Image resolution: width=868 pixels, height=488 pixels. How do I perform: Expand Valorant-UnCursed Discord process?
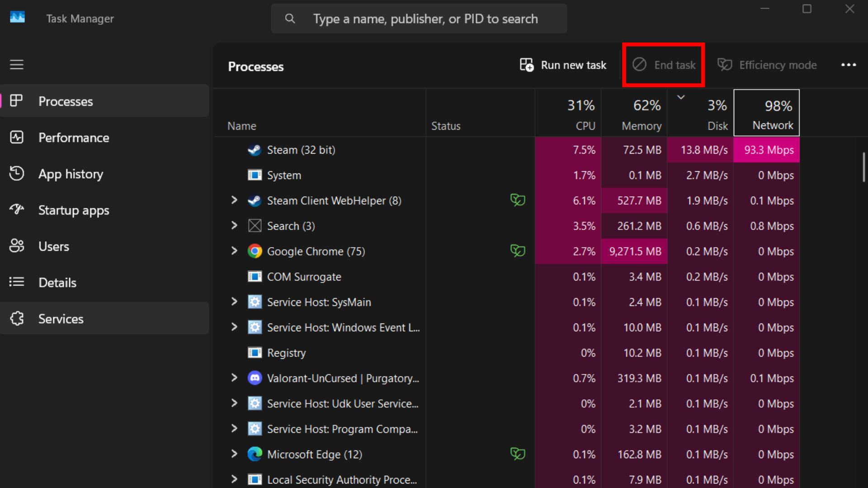pos(234,377)
